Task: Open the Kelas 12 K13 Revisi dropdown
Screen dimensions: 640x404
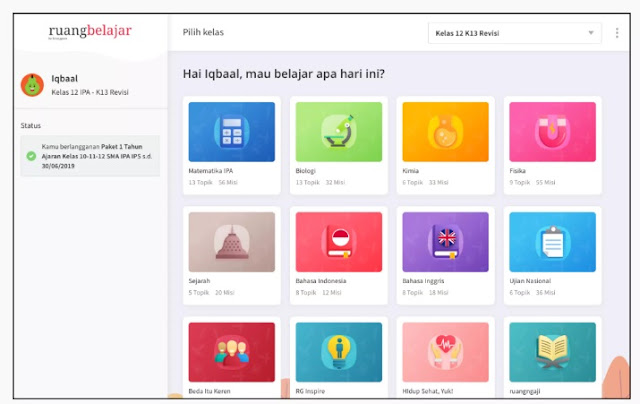Action: (x=515, y=33)
